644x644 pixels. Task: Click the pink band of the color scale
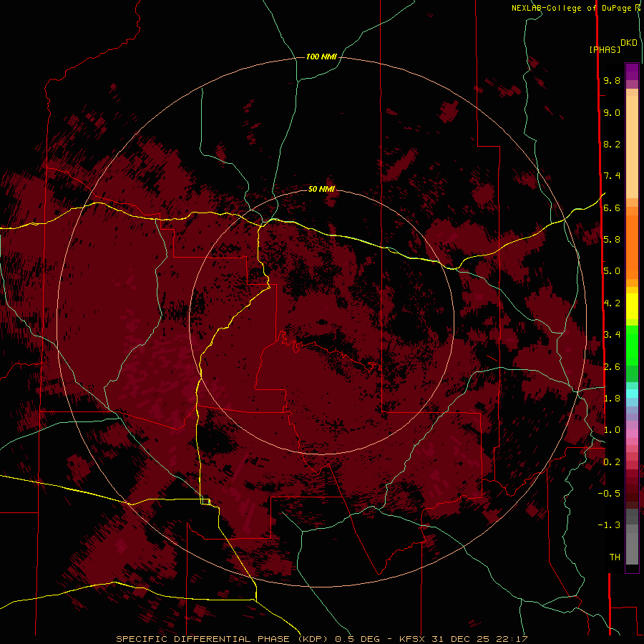click(632, 434)
